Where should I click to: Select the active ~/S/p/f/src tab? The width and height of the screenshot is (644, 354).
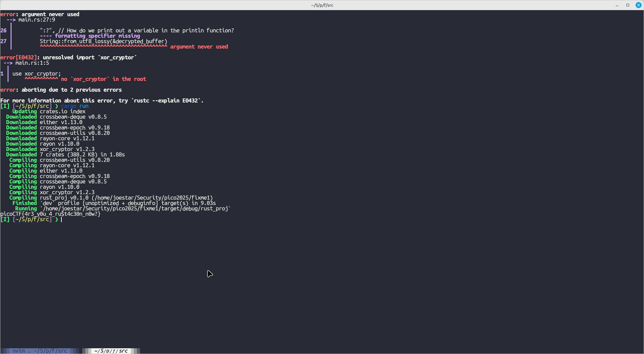(111, 351)
